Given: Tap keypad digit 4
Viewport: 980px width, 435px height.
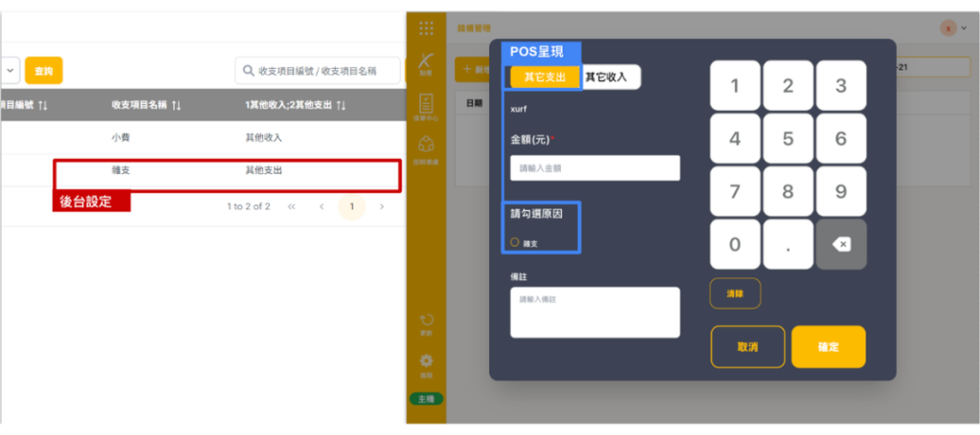Looking at the screenshot, I should pos(735,139).
